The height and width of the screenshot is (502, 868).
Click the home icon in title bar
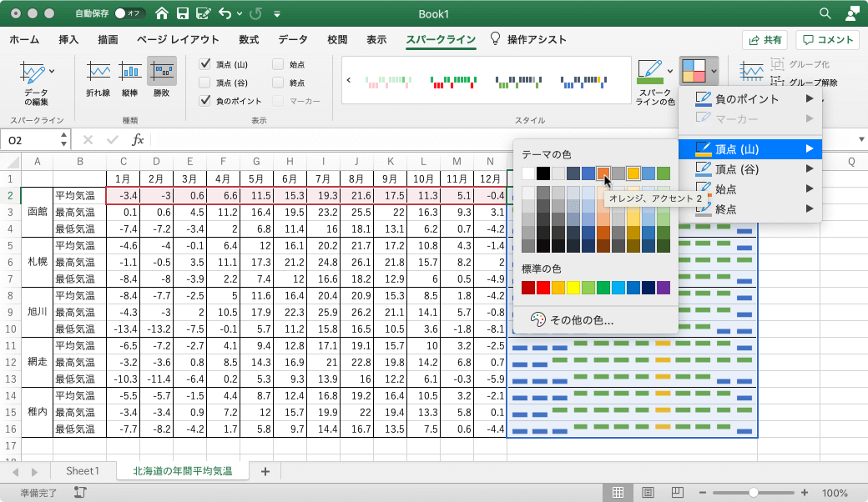coord(161,14)
